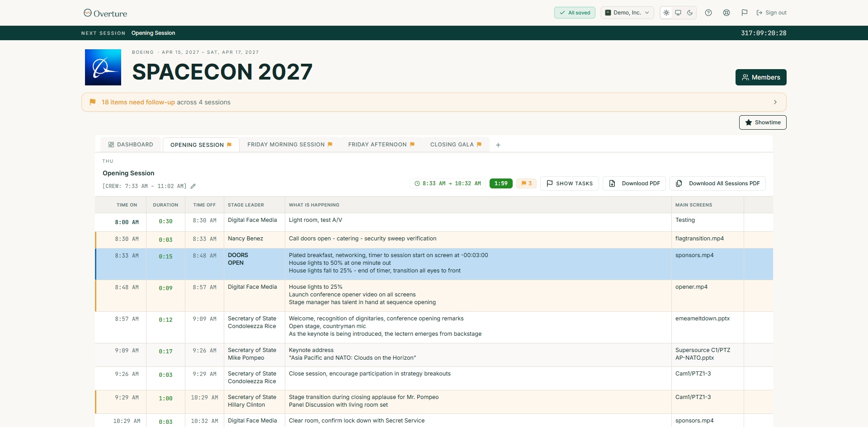868x427 pixels.
Task: Launch Showtime mode
Action: (x=763, y=122)
